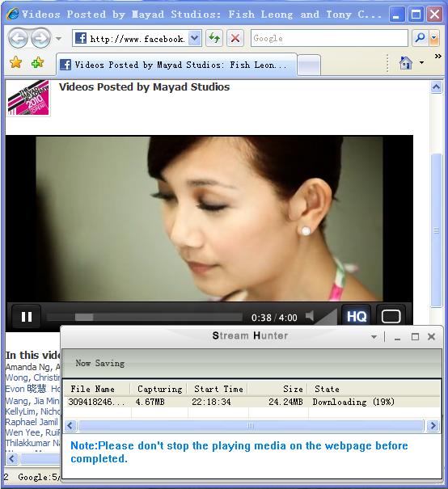Open Amanda Ng tagged person link
The height and width of the screenshot is (489, 448).
pyautogui.click(x=28, y=367)
